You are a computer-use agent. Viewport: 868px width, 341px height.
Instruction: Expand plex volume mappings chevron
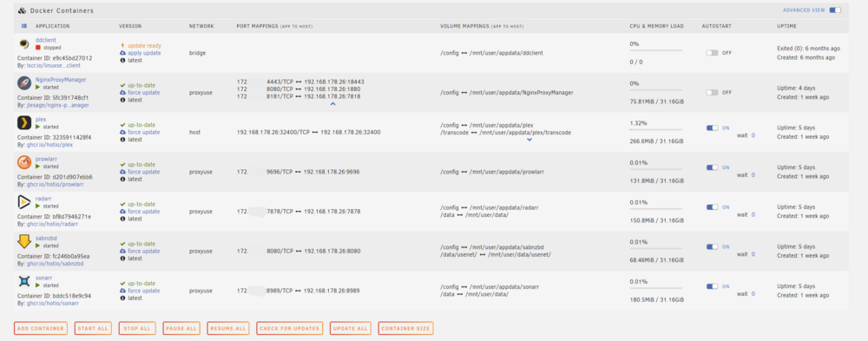pyautogui.click(x=529, y=140)
